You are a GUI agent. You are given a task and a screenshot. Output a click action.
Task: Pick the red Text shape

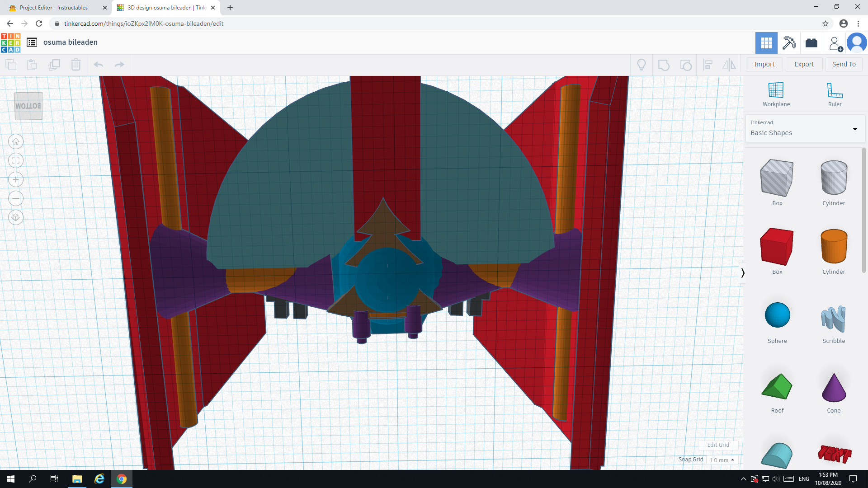point(835,454)
